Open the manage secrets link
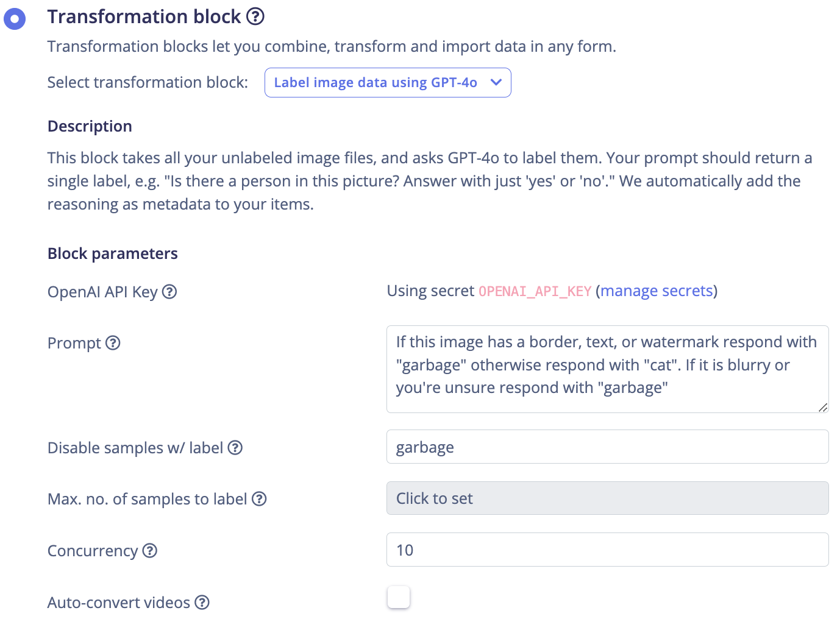Screen dimensions: 840x619 657,291
